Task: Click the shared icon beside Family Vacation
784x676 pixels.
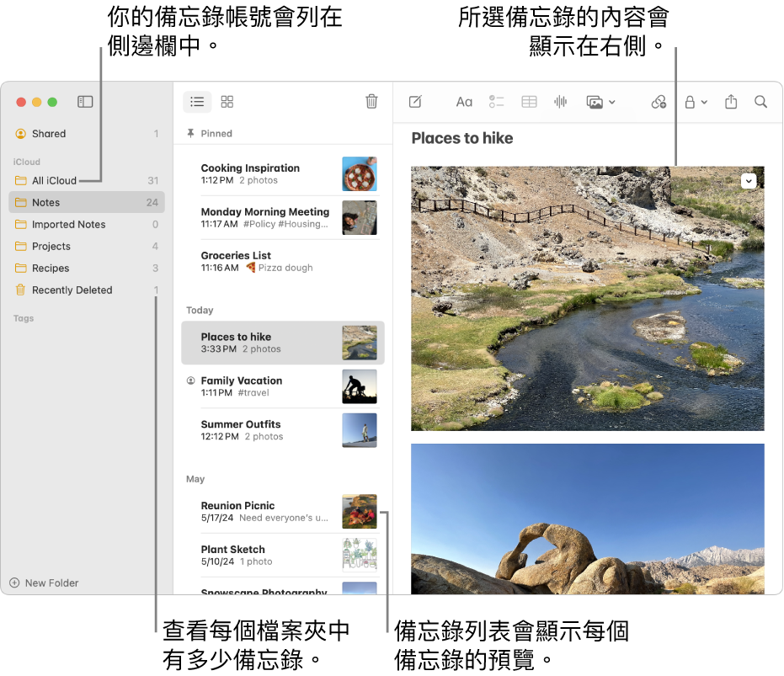Action: click(190, 381)
